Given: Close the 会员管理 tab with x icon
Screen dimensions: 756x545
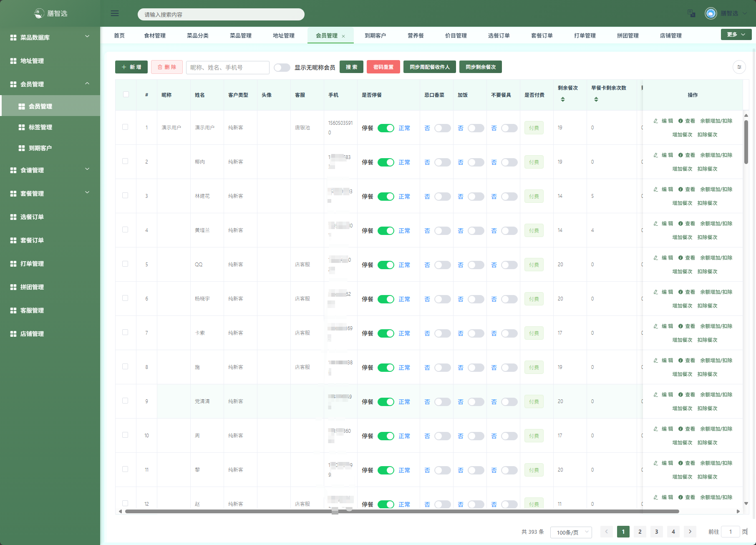Looking at the screenshot, I should (343, 36).
